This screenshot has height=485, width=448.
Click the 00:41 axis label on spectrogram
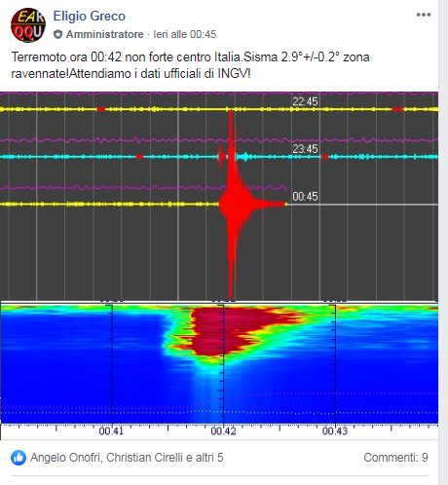pos(111,431)
